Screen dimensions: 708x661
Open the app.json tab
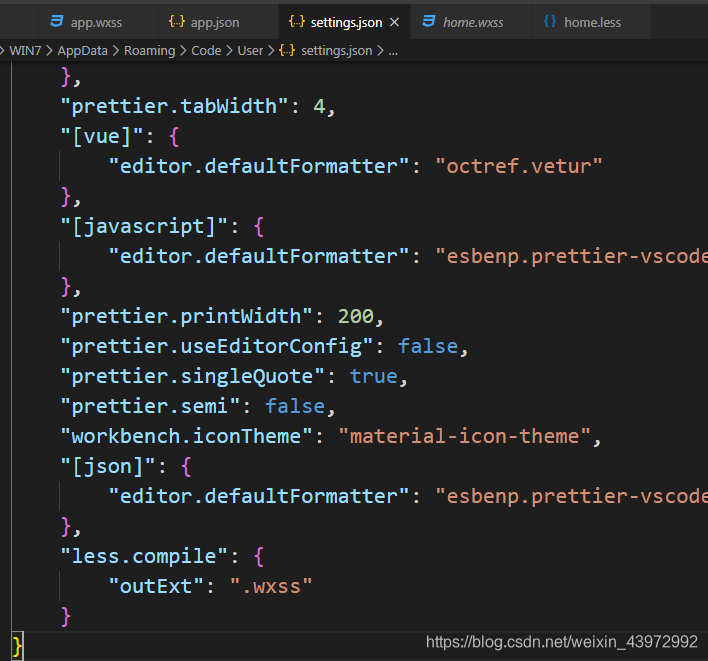219,22
